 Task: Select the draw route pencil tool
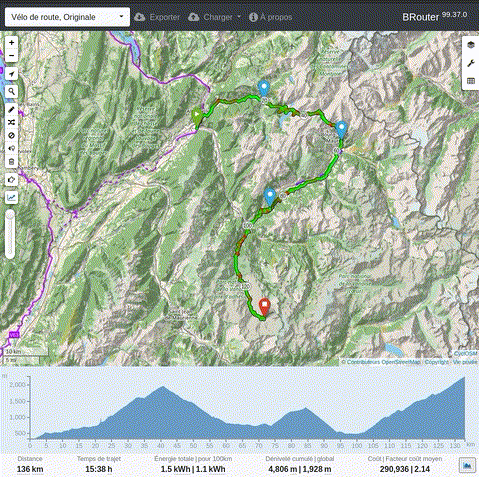pyautogui.click(x=11, y=109)
